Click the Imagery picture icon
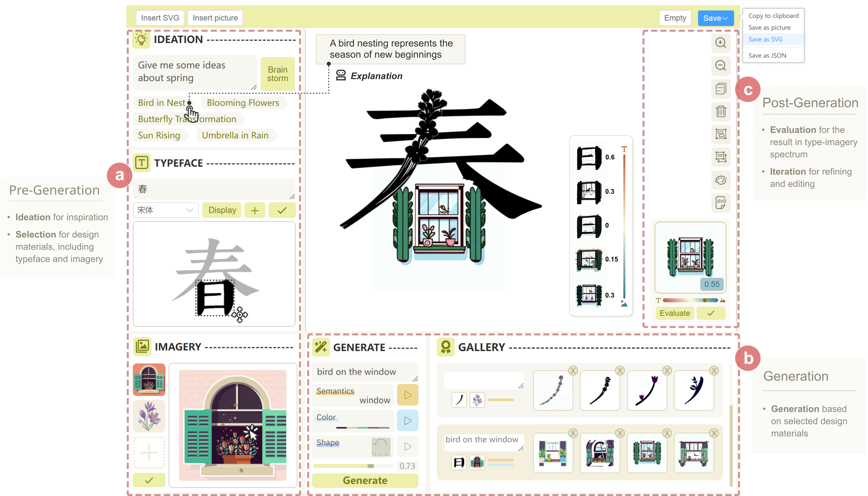 tap(142, 346)
